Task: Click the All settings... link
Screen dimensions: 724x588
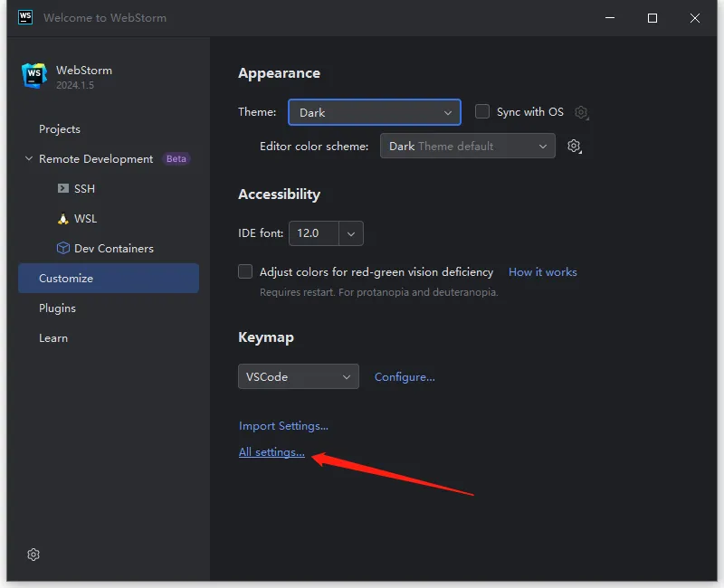Action: pyautogui.click(x=271, y=452)
